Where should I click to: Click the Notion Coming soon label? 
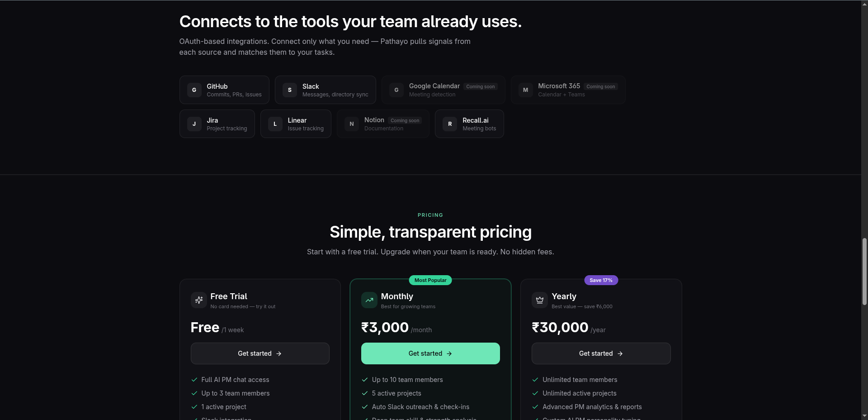click(x=405, y=120)
